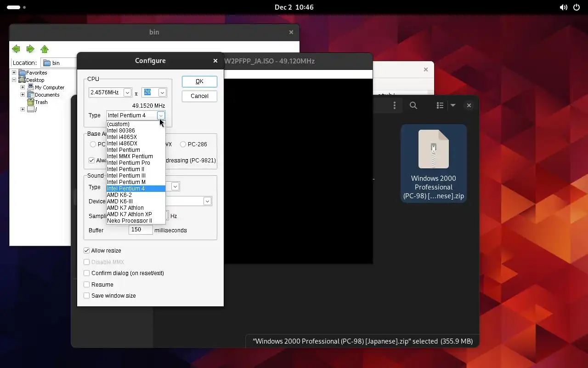Image resolution: width=588 pixels, height=368 pixels.
Task: Open the Activities overview pill
Action: click(17, 7)
